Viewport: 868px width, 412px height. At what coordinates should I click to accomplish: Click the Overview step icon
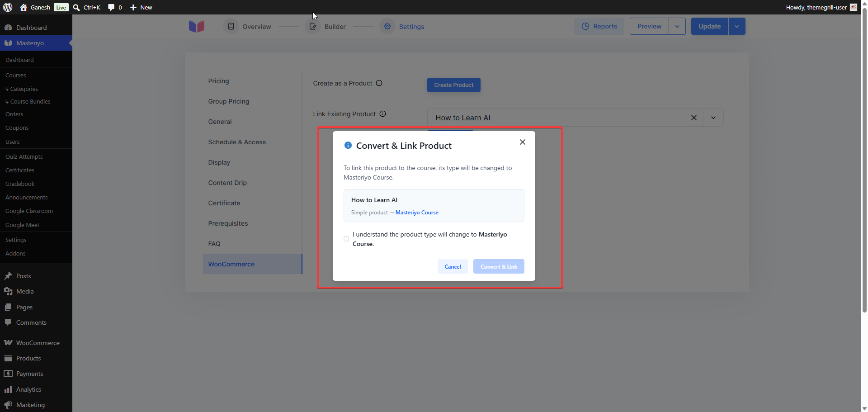pyautogui.click(x=231, y=26)
